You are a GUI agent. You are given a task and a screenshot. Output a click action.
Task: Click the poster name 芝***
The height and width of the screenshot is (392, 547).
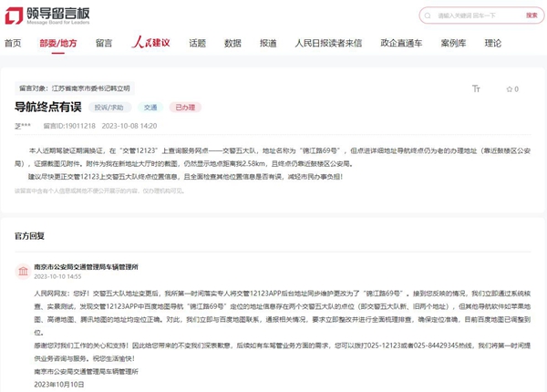23,126
